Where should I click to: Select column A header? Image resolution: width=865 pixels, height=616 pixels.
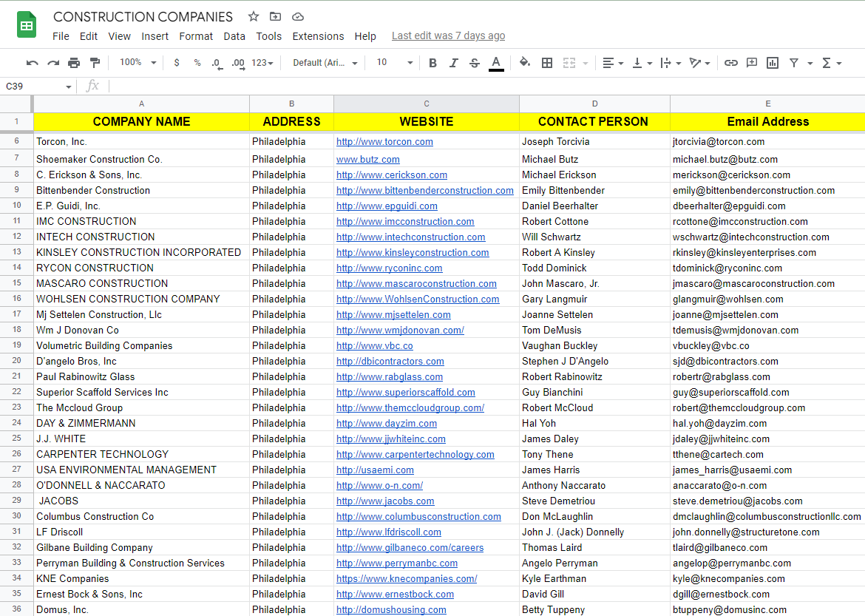tap(142, 104)
